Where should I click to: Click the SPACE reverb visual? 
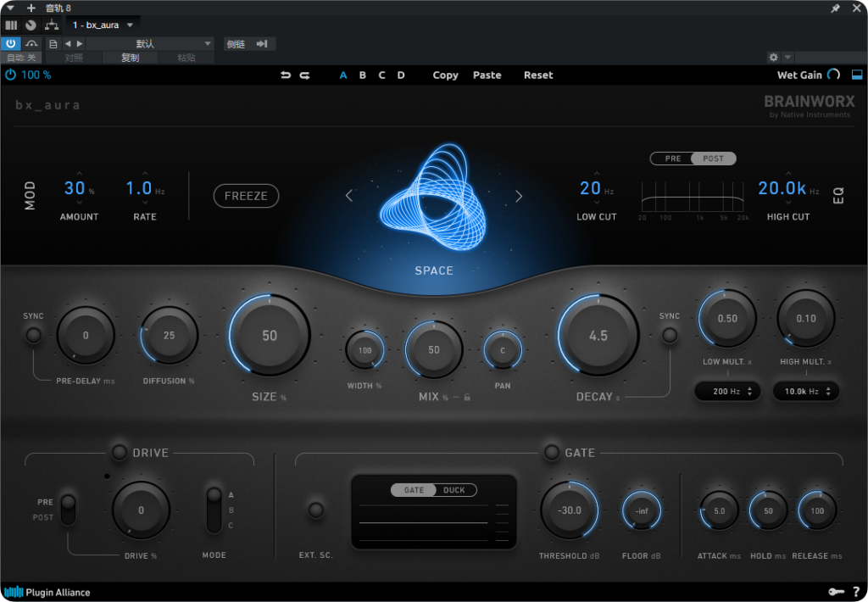[x=434, y=197]
